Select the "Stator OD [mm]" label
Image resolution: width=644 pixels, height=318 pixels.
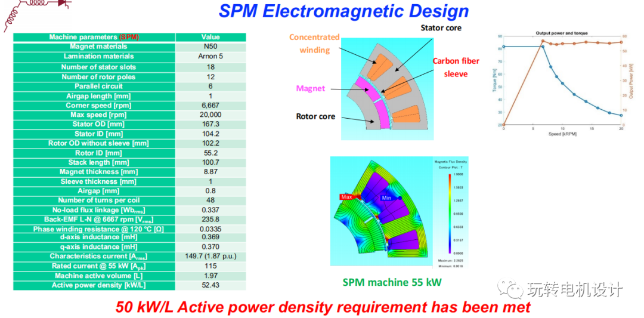98,124
